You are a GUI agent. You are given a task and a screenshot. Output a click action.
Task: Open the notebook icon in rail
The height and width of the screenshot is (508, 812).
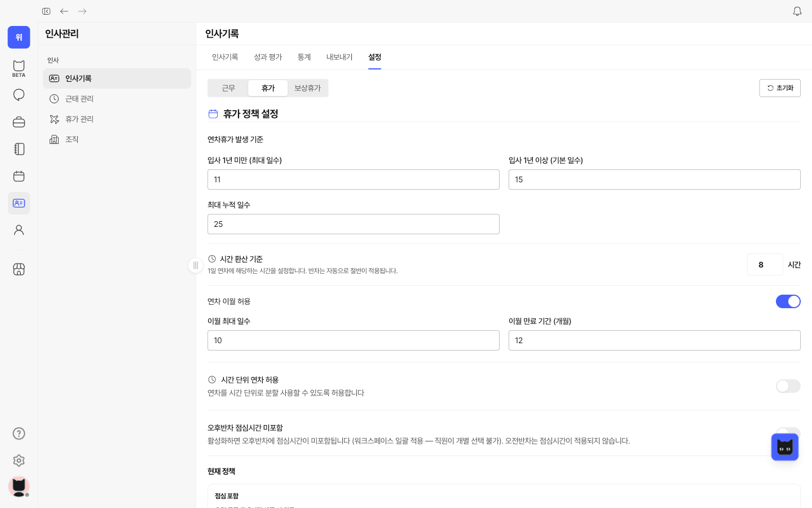(x=19, y=149)
